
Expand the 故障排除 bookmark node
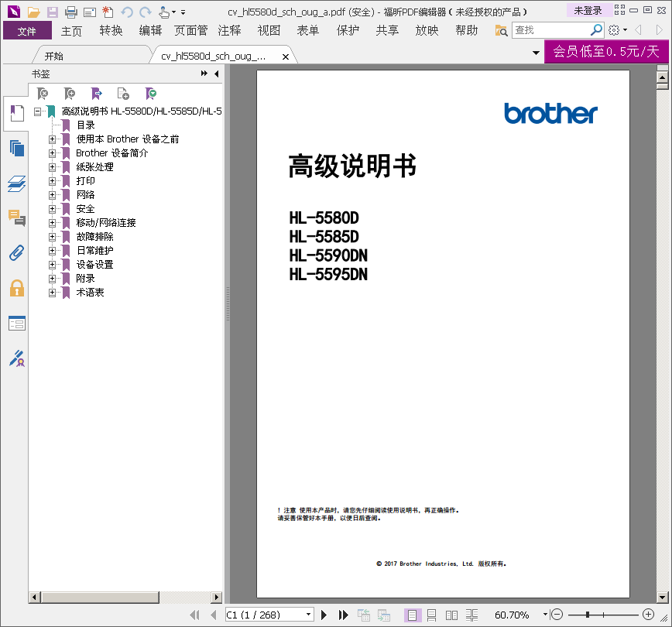tap(53, 237)
